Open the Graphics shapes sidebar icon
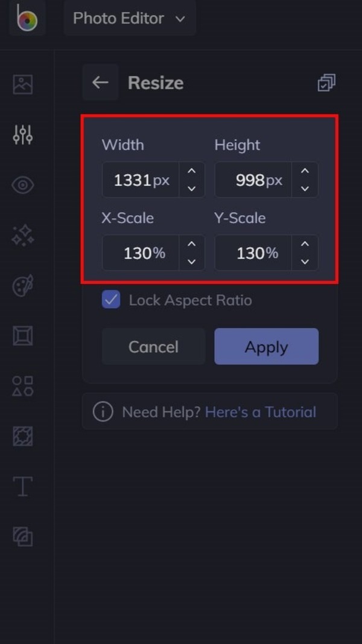Image resolution: width=362 pixels, height=644 pixels. (23, 385)
